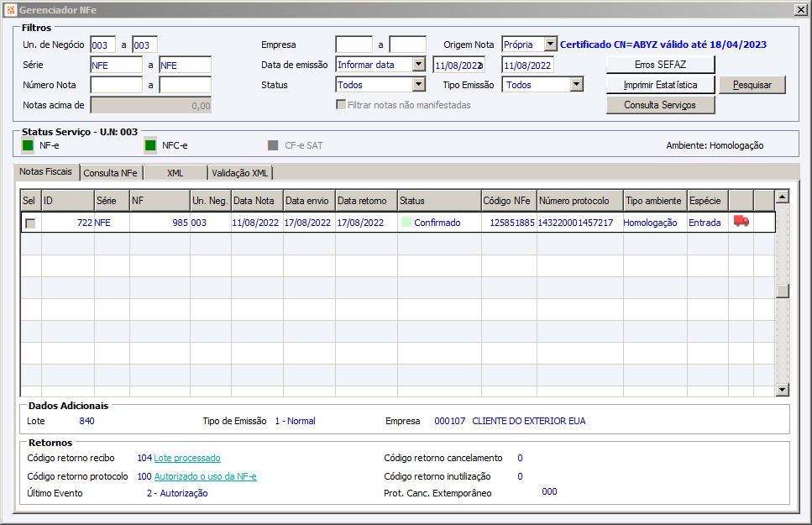This screenshot has width=812, height=525.
Task: Click the first Número Nota input field
Action: pos(116,85)
